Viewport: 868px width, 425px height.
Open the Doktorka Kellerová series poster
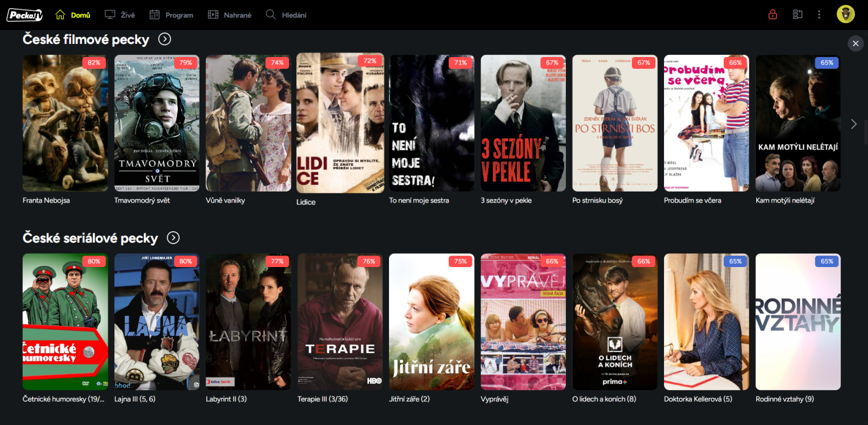point(707,322)
